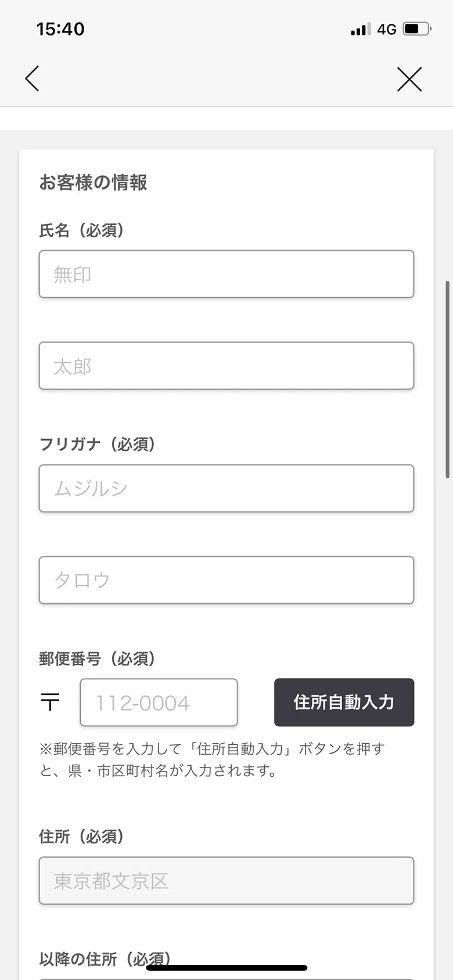The image size is (453, 980).
Task: Tap the battery status icon
Action: click(x=417, y=28)
